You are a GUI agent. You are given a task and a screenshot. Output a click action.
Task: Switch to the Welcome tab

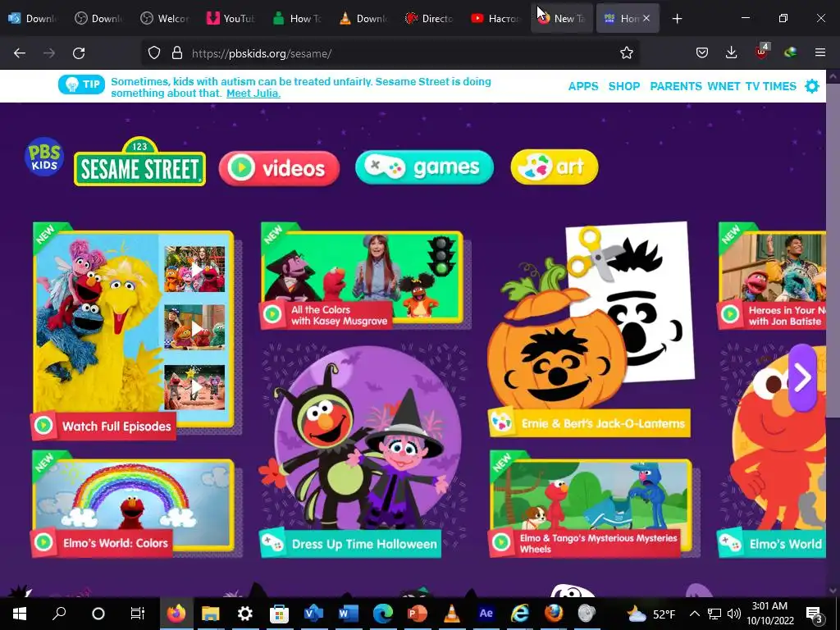tap(164, 19)
